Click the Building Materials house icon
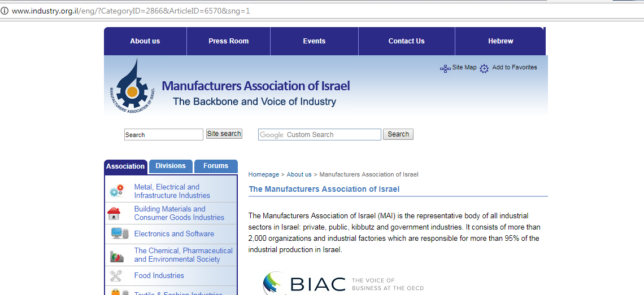Screen dimensions: 644x295 click(114, 214)
